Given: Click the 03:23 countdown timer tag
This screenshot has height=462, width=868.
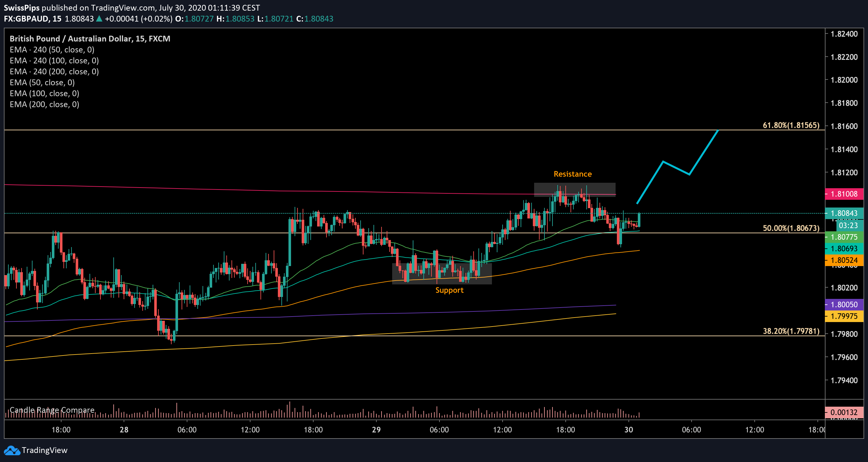Looking at the screenshot, I should (849, 226).
